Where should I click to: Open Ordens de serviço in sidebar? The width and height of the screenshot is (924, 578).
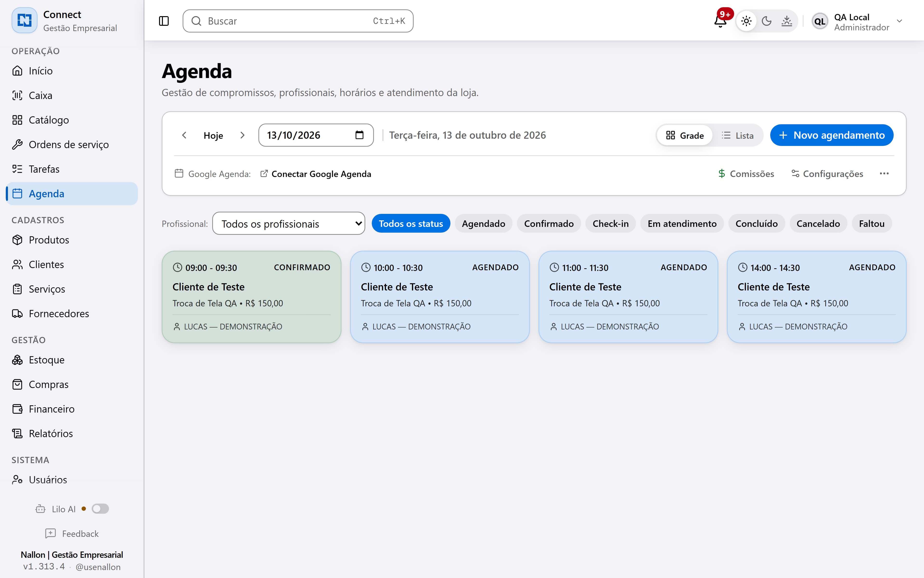72,144
